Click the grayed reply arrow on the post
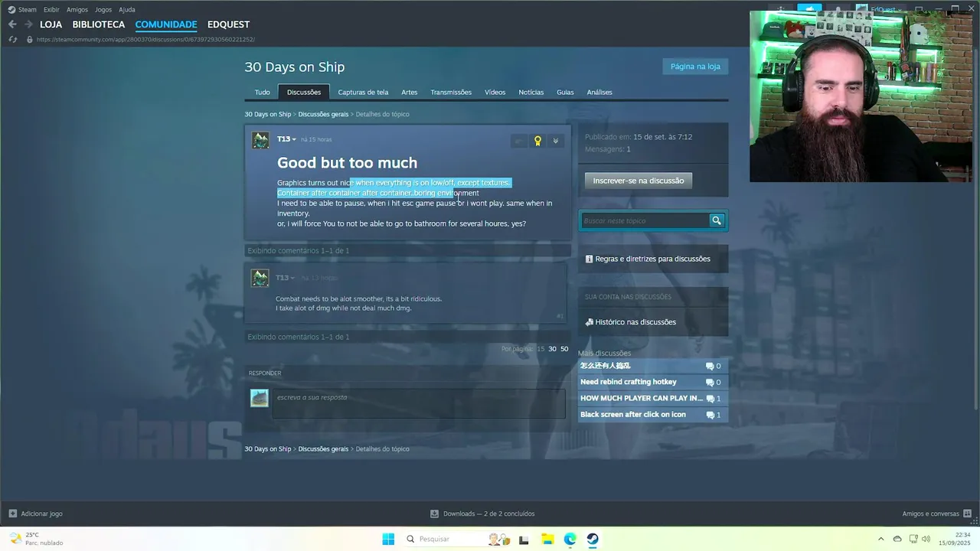 pos(519,141)
